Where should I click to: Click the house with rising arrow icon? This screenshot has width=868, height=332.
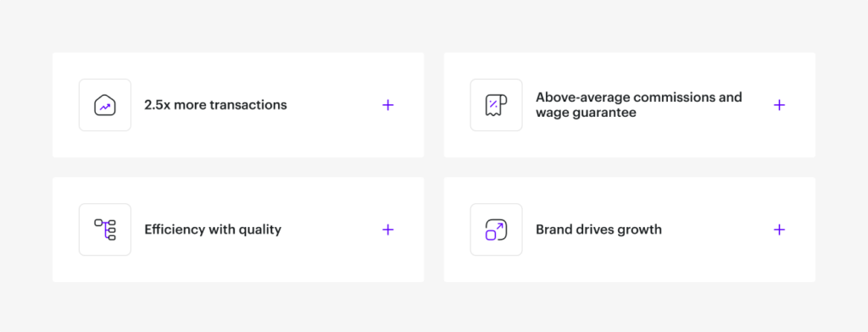[x=104, y=105]
